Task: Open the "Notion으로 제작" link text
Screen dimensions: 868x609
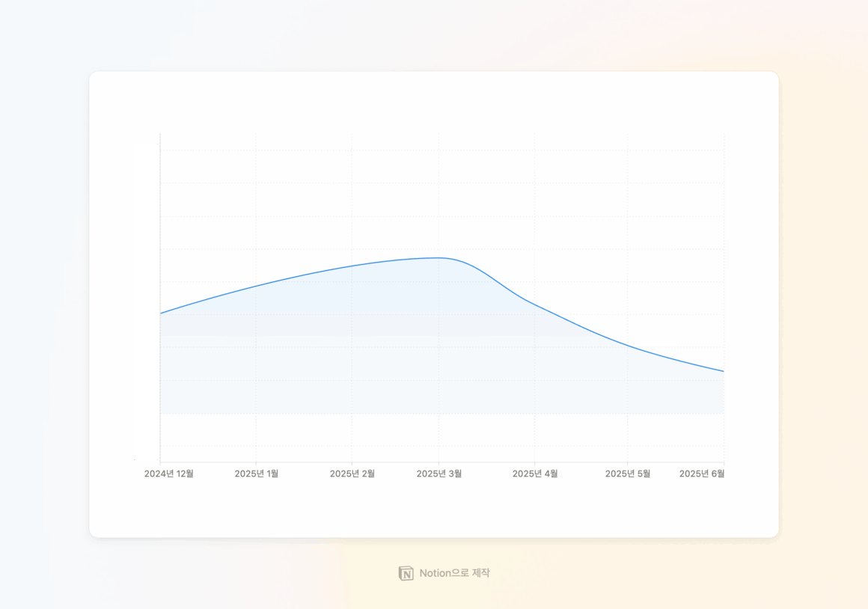Action: 454,573
